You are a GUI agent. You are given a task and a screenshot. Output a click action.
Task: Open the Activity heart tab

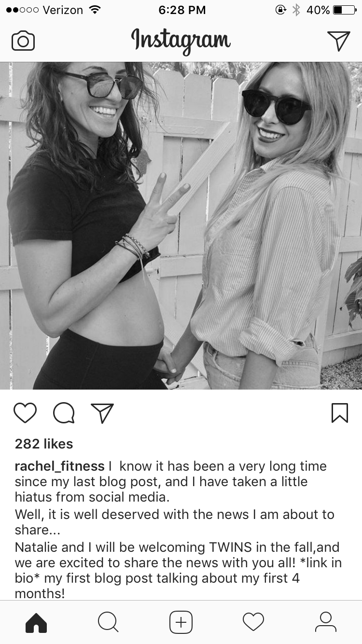click(253, 622)
